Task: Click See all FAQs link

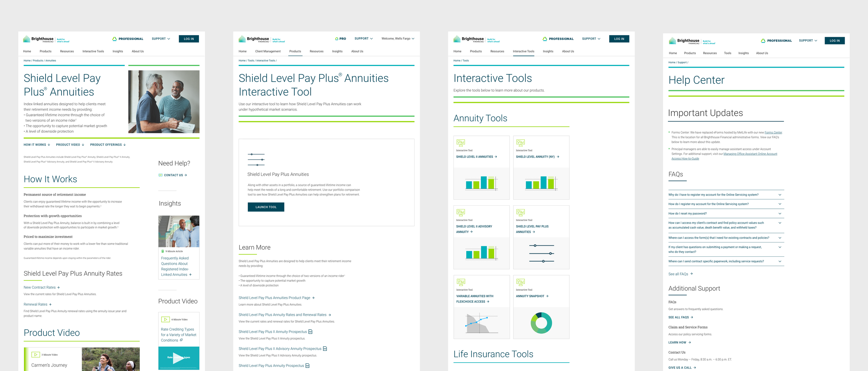Action: [681, 274]
